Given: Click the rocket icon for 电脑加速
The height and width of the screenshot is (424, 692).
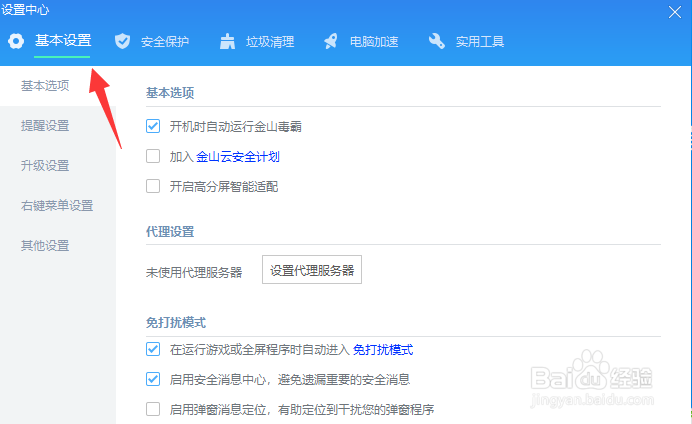Looking at the screenshot, I should pos(331,41).
